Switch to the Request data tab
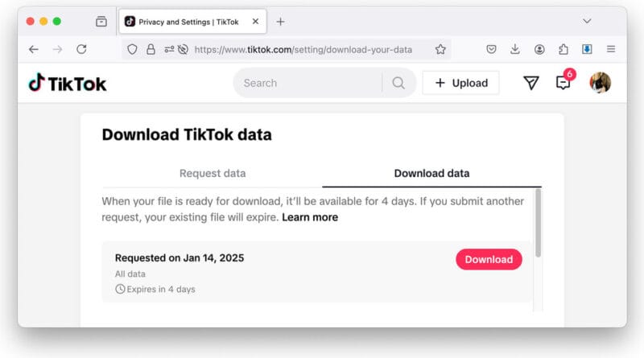 point(213,173)
